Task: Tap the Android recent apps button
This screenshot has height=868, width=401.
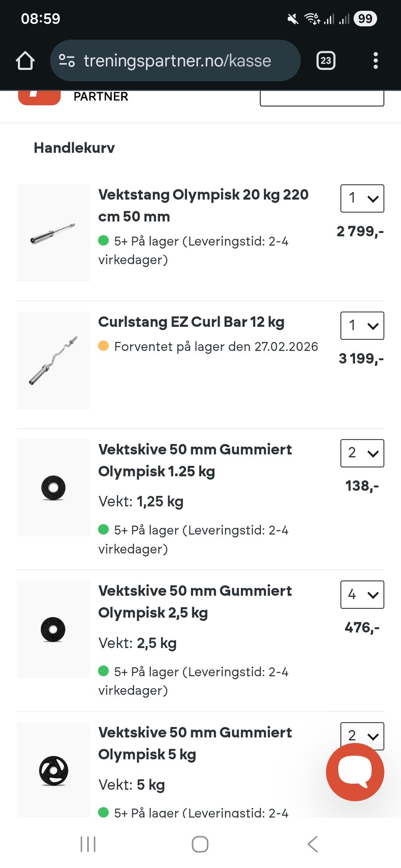Action: (x=88, y=844)
